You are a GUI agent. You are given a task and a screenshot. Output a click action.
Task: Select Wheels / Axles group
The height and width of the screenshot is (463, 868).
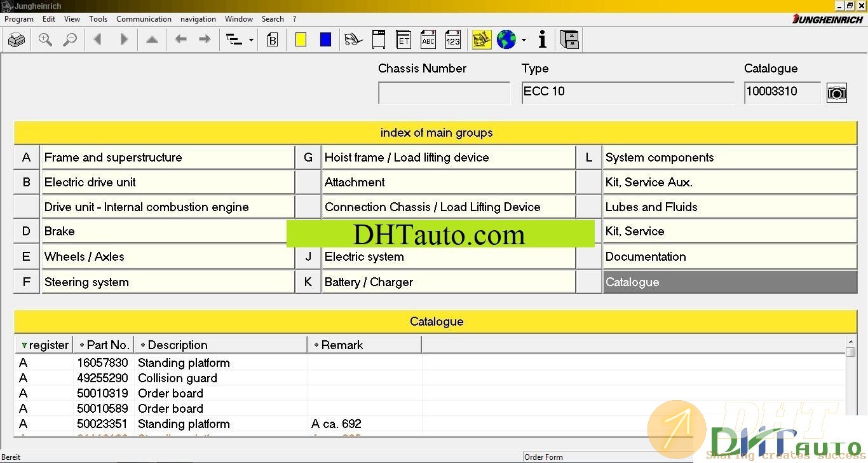[168, 257]
